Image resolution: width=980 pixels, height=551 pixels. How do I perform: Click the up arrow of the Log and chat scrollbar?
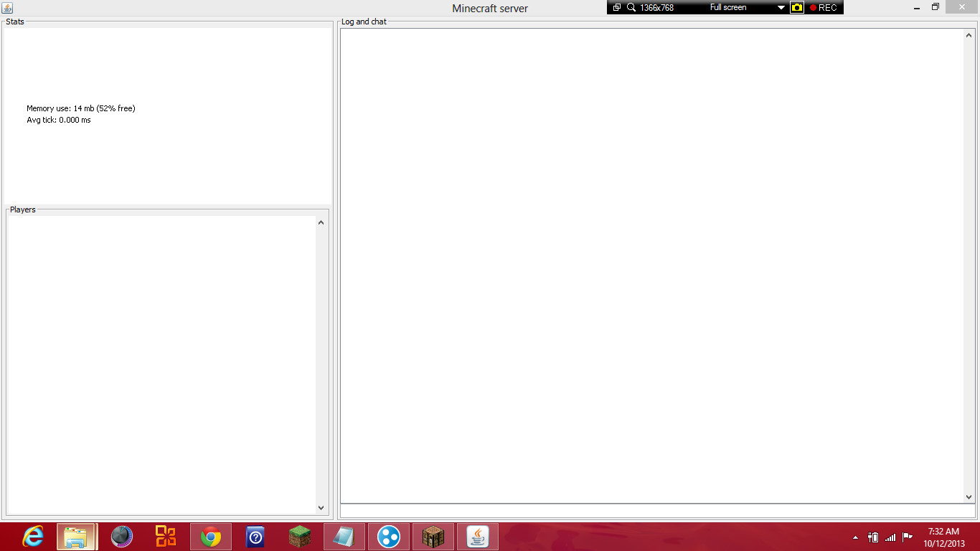pyautogui.click(x=969, y=35)
